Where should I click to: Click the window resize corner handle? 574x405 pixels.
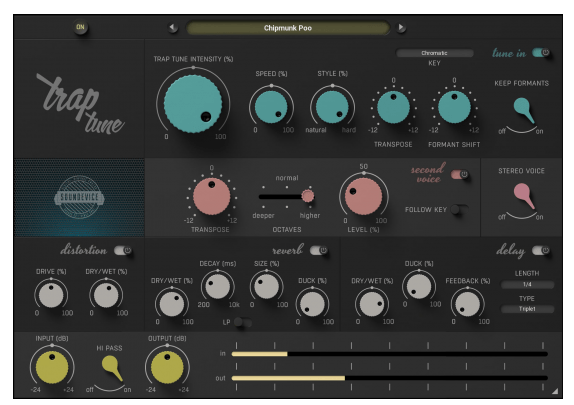pos(555,391)
